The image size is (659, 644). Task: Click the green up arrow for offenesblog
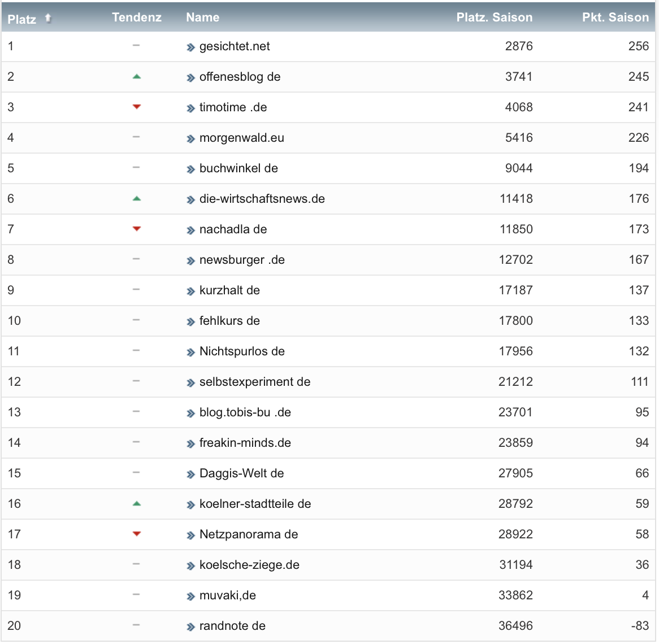(136, 77)
